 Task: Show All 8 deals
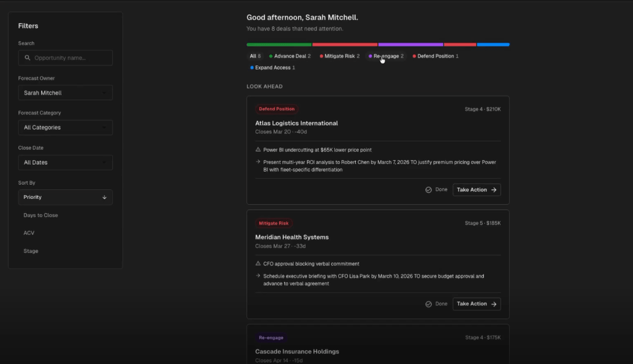(x=255, y=56)
